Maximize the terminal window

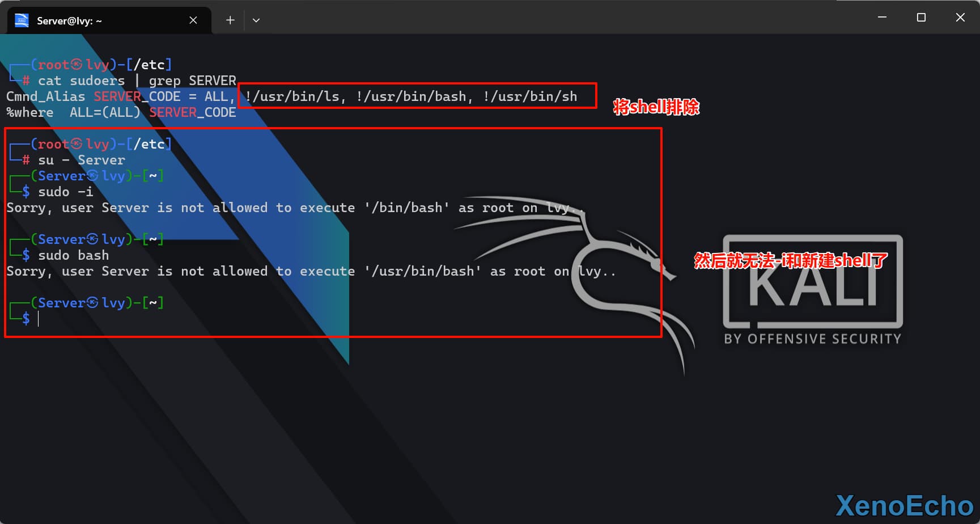pyautogui.click(x=921, y=18)
